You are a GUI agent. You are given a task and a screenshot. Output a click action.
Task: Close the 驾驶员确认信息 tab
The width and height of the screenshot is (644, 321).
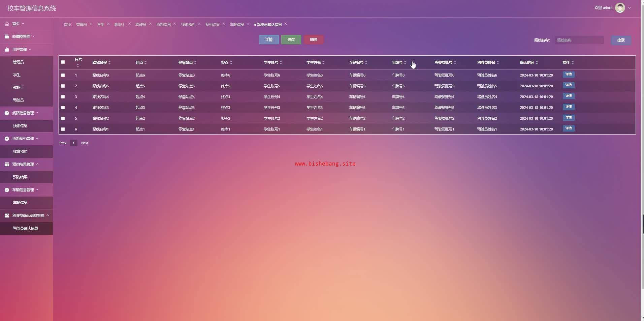coord(286,24)
